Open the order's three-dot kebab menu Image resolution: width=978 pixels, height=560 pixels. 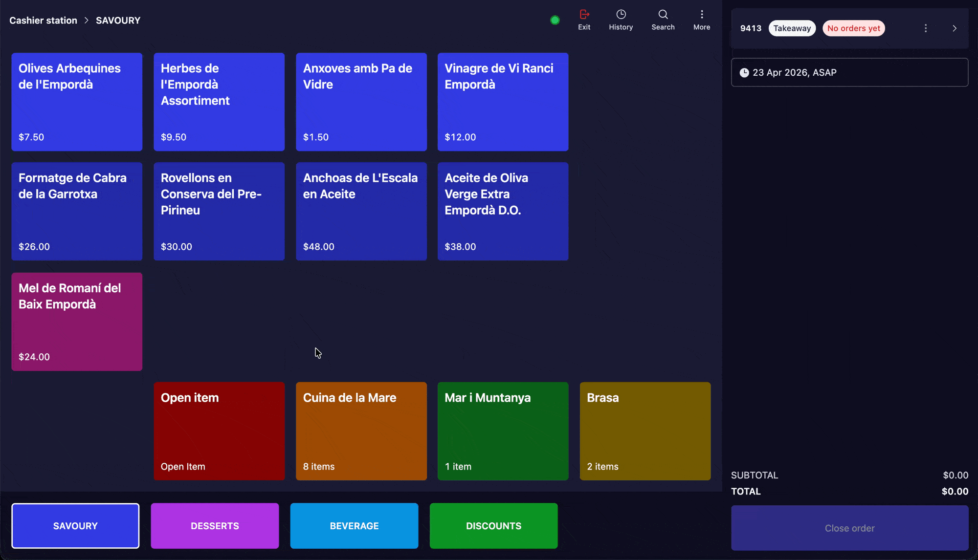[926, 28]
